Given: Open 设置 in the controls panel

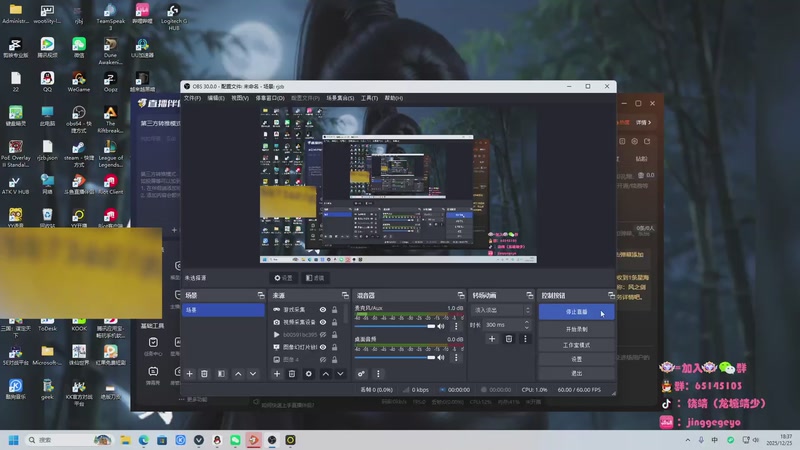Looking at the screenshot, I should (577, 359).
